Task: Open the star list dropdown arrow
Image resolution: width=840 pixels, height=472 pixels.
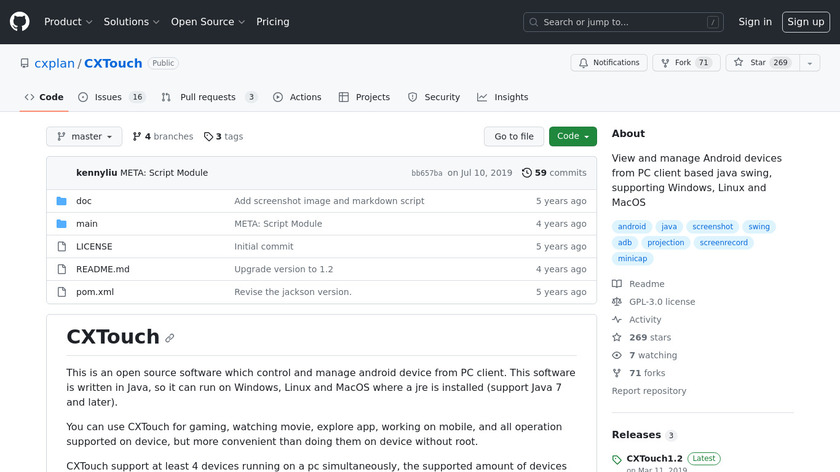Action: 808,63
